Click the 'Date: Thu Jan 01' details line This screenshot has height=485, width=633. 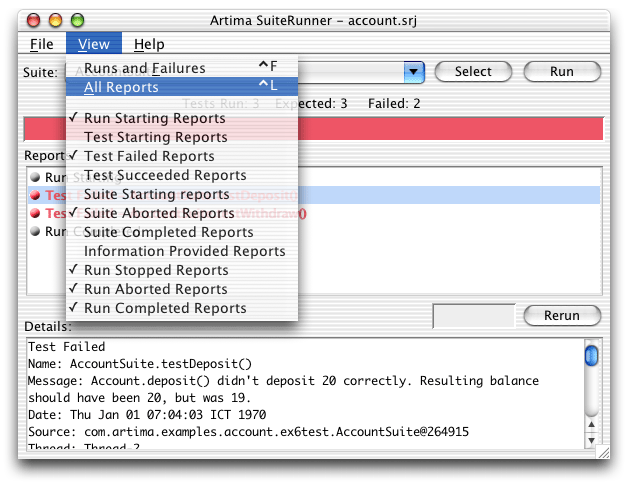147,415
